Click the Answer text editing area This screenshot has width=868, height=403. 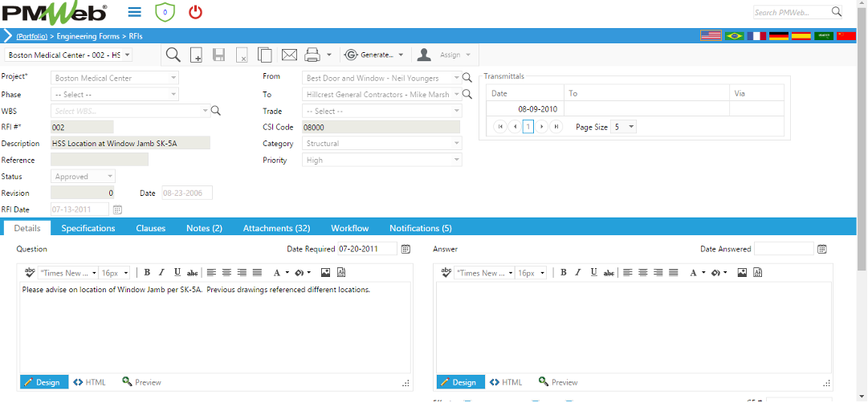point(634,328)
